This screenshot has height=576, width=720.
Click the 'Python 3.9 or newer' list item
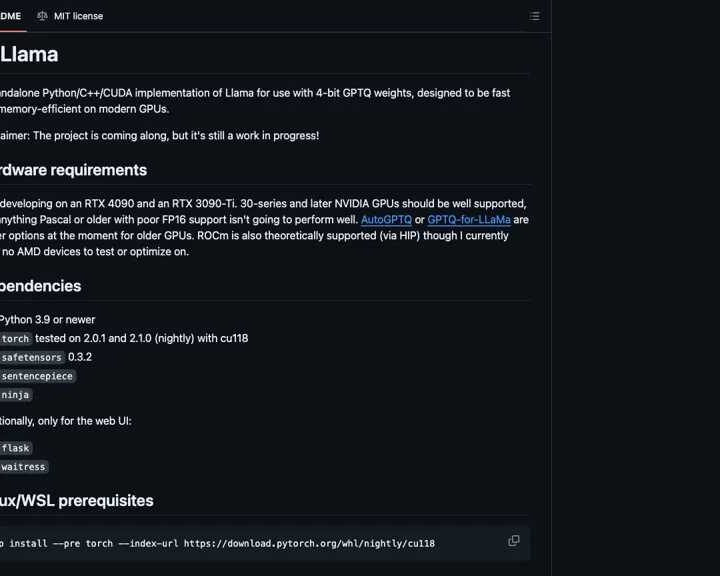47,320
